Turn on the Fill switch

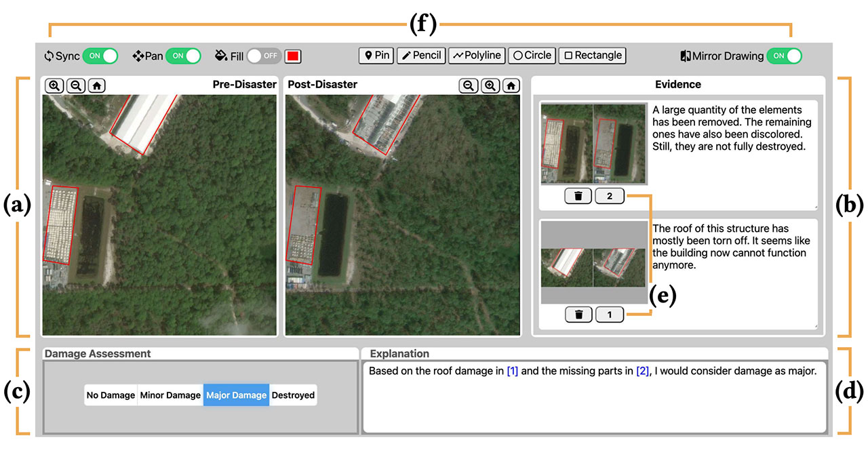pos(264,56)
